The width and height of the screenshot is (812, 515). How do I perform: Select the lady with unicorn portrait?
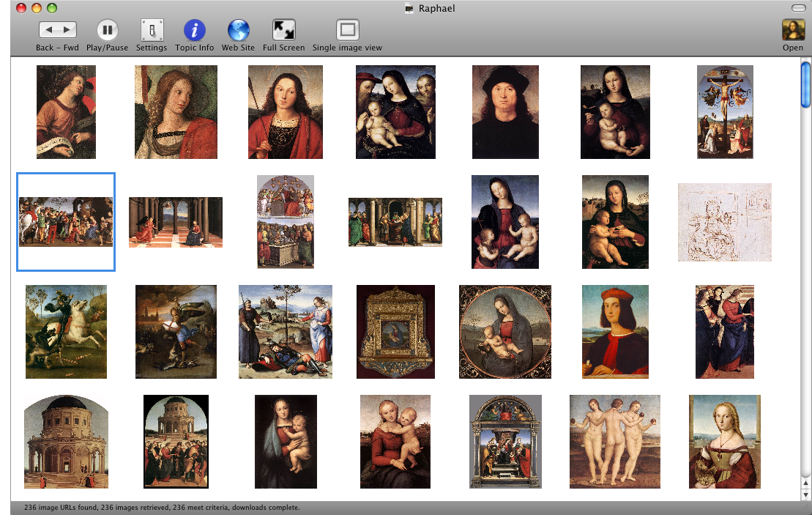click(x=725, y=442)
